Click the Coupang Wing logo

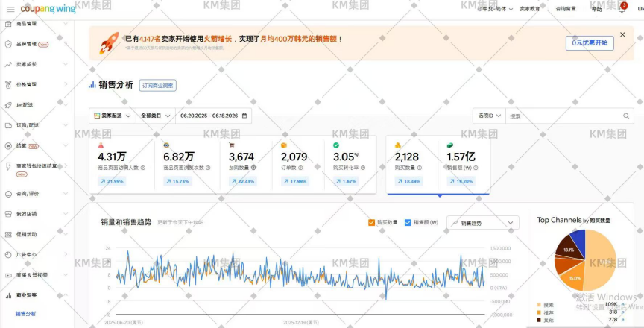point(48,9)
